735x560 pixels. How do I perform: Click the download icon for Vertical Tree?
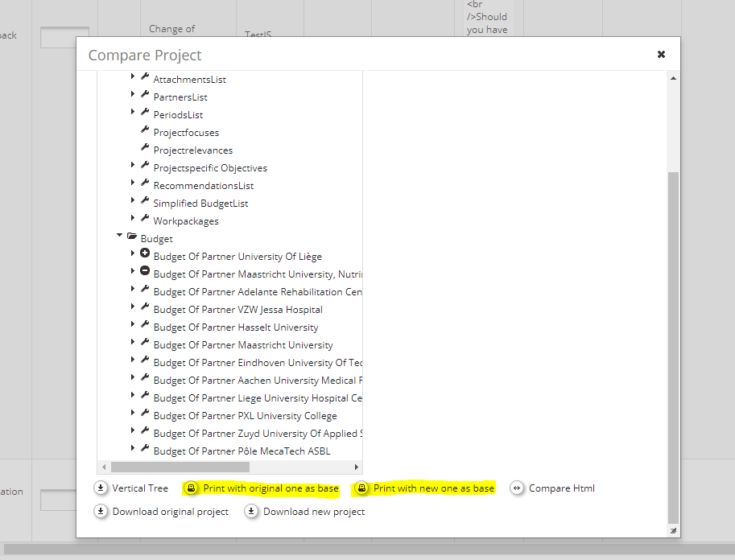(101, 488)
